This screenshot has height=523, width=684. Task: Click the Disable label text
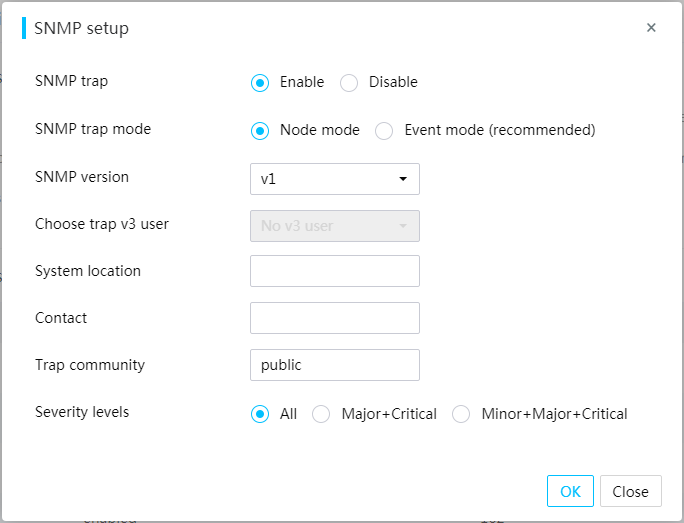pos(393,82)
